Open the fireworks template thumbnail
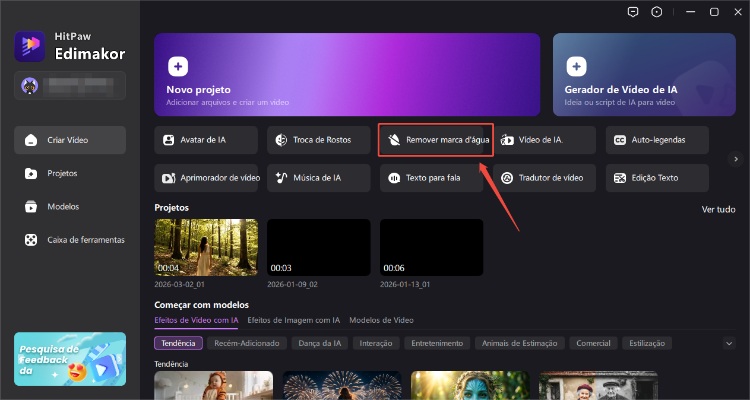 point(342,386)
